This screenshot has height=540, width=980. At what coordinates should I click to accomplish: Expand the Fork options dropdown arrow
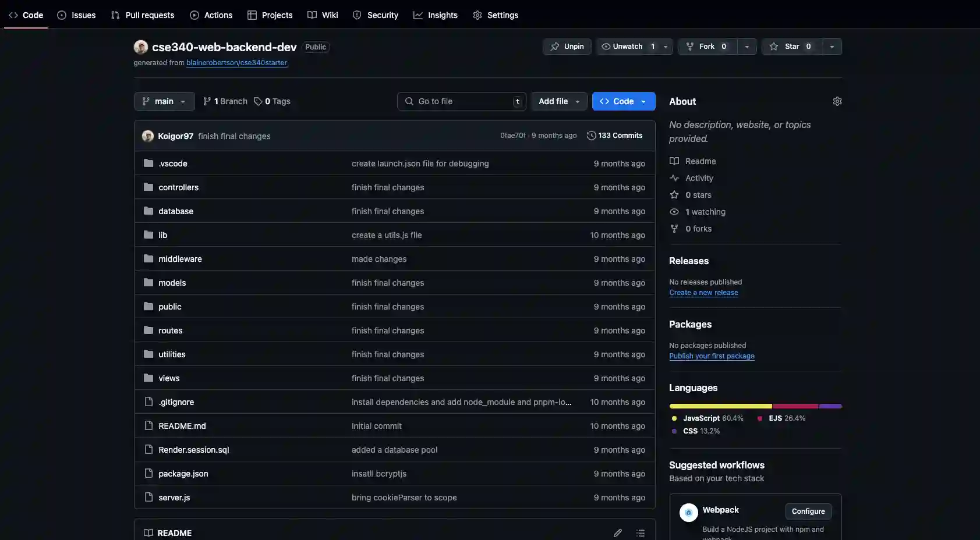coord(747,47)
